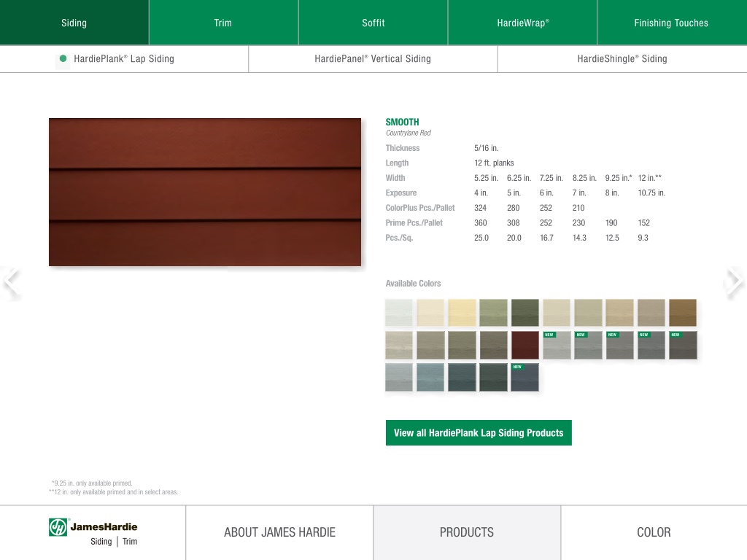The height and width of the screenshot is (560, 747).
Task: Open the HardieWrap tab
Action: coord(522,23)
